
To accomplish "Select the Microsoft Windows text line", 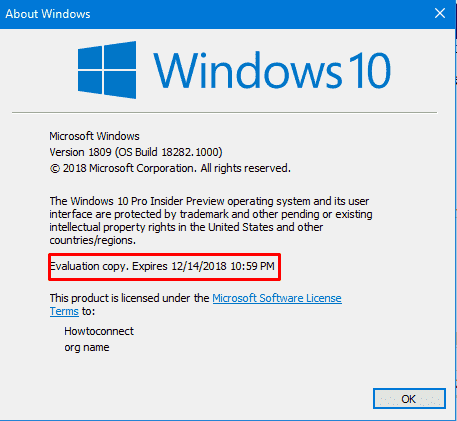I will (94, 136).
